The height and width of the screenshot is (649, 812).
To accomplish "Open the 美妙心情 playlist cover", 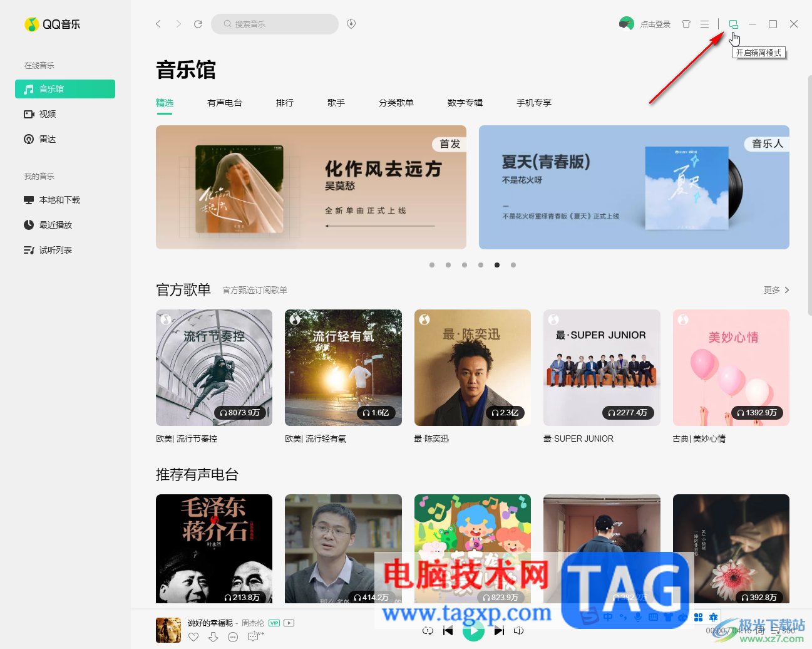I will (731, 368).
